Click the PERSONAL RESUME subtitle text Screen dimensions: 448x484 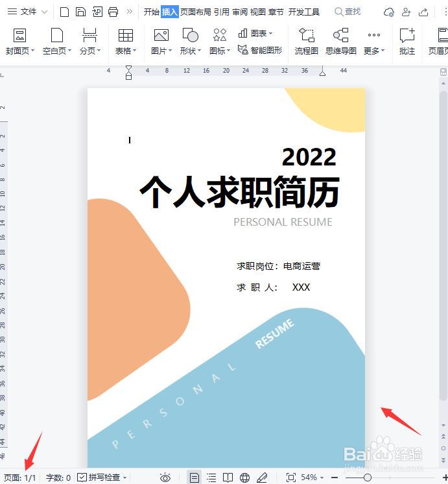pyautogui.click(x=283, y=222)
